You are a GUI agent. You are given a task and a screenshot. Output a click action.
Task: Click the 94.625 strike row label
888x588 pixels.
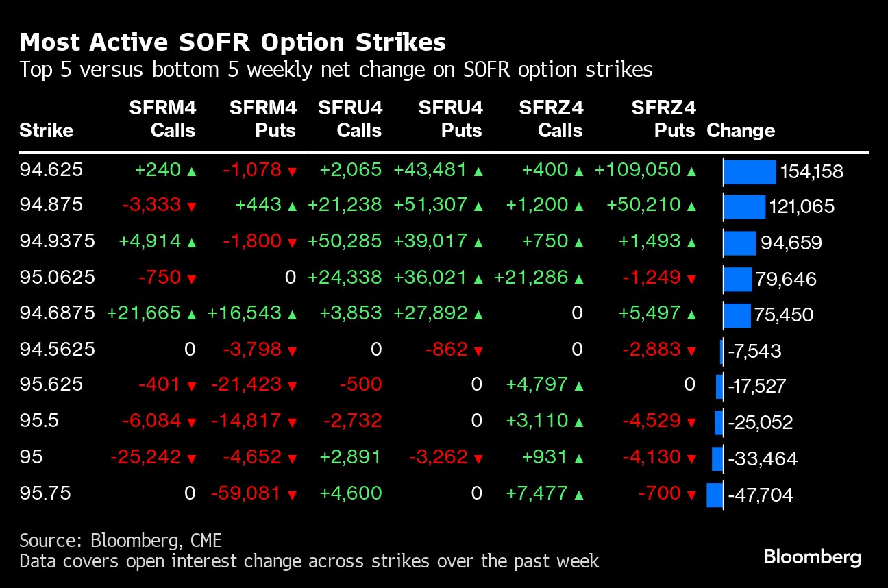pyautogui.click(x=51, y=170)
